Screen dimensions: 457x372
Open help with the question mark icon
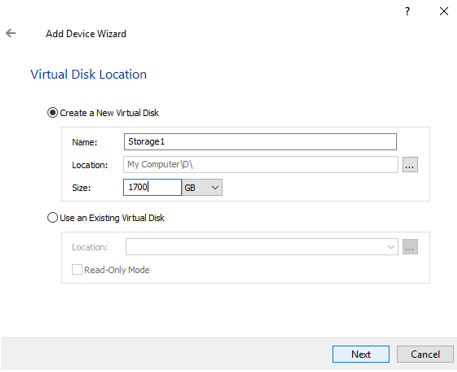pos(407,12)
